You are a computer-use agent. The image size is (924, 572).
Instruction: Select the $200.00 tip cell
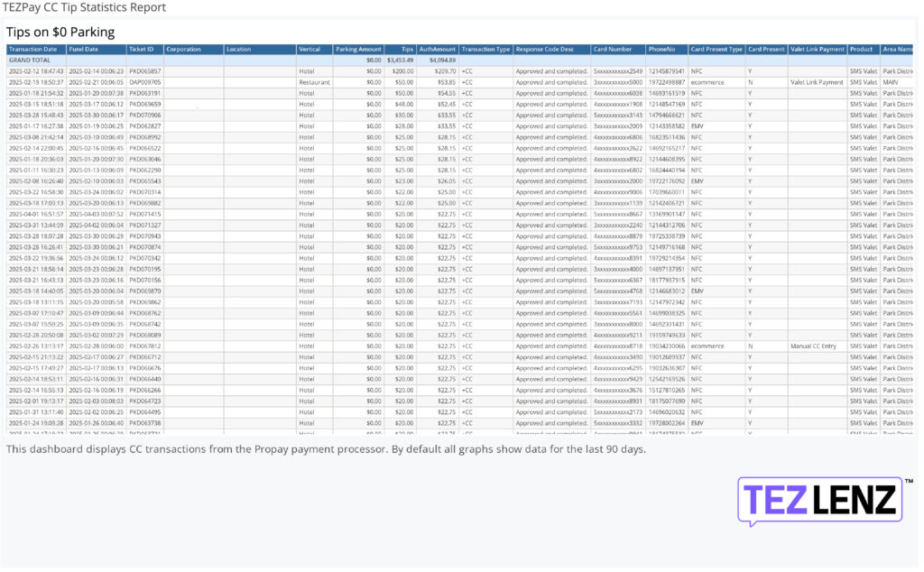[403, 71]
